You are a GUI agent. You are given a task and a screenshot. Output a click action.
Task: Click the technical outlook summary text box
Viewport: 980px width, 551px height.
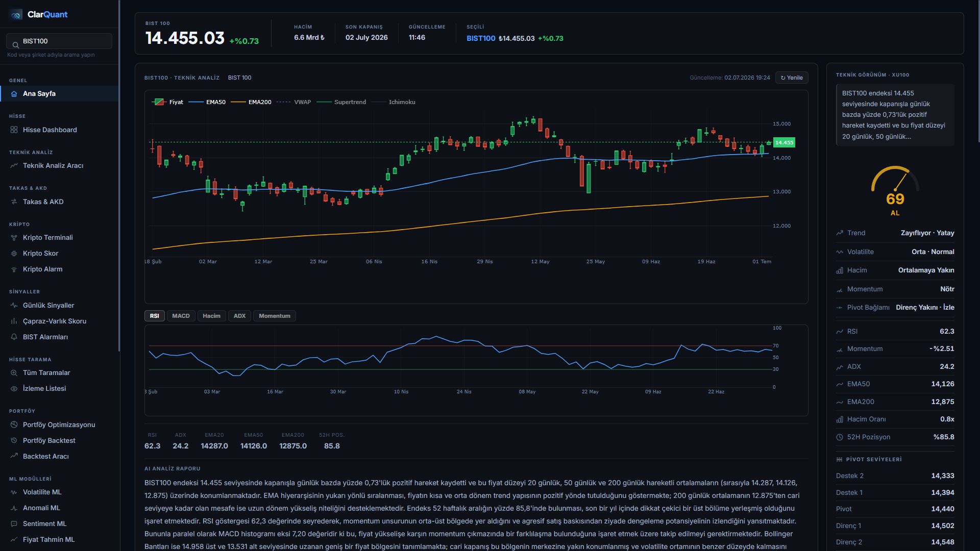click(x=895, y=115)
